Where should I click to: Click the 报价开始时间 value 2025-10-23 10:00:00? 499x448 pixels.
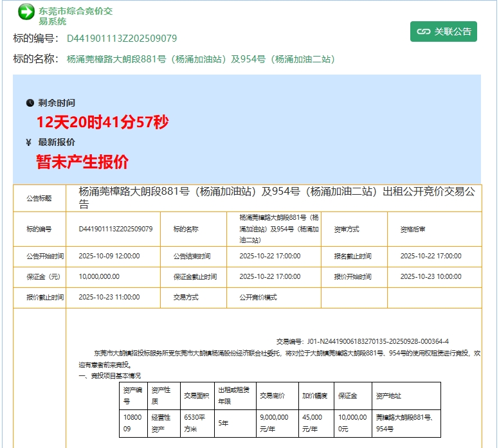(430, 276)
